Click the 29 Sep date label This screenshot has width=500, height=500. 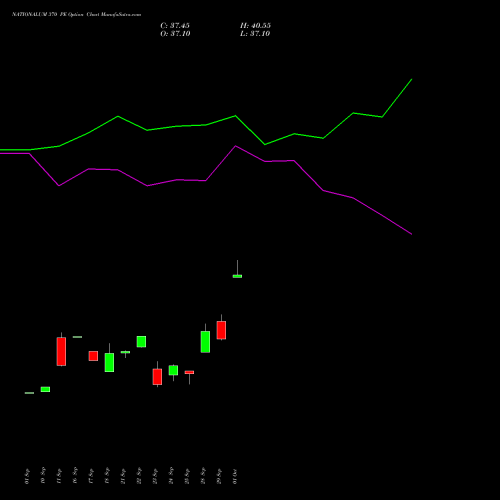point(219,476)
